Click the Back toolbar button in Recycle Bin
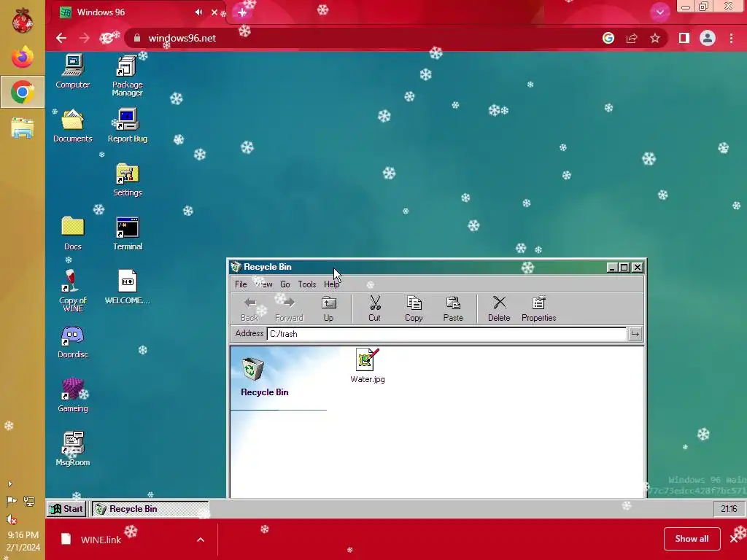Image resolution: width=747 pixels, height=560 pixels. [x=249, y=308]
